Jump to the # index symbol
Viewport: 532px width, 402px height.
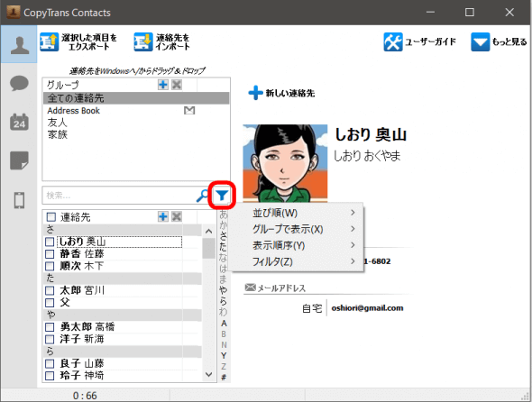tap(224, 377)
